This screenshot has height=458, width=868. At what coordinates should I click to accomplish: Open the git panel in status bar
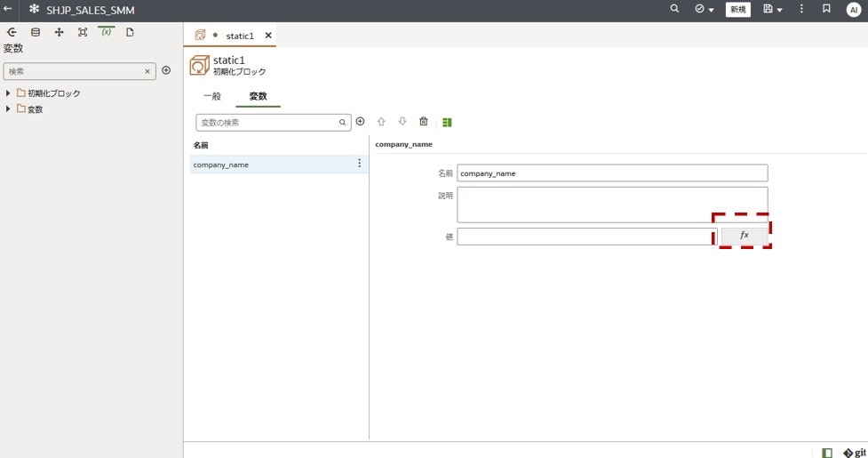pos(856,453)
